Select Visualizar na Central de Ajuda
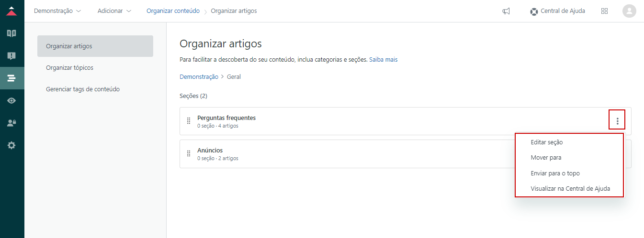The width and height of the screenshot is (644, 238). pos(570,189)
